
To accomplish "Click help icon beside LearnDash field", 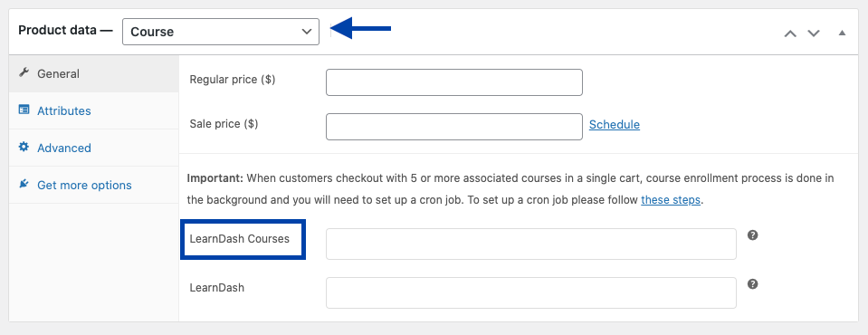I will 752,284.
